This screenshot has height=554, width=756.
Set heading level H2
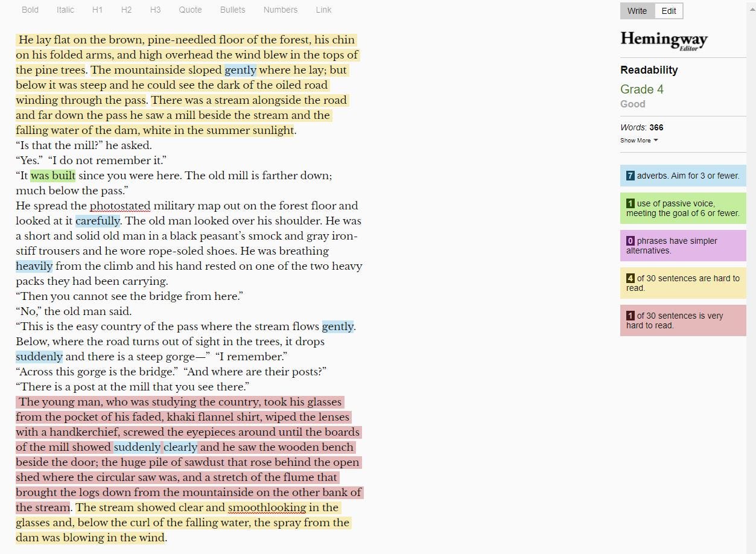pyautogui.click(x=126, y=10)
